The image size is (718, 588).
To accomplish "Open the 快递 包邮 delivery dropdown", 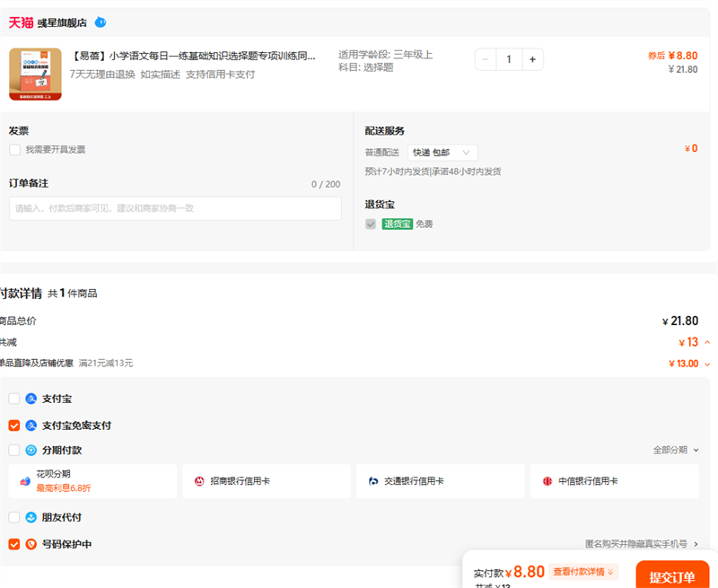I will [x=442, y=153].
